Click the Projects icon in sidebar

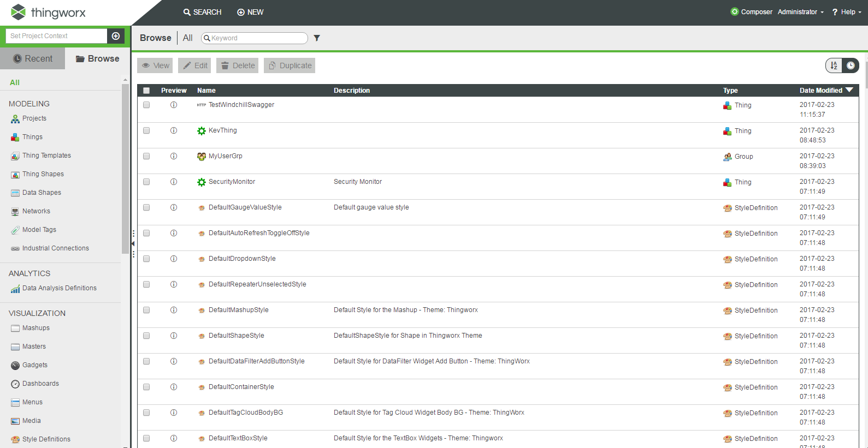(15, 119)
